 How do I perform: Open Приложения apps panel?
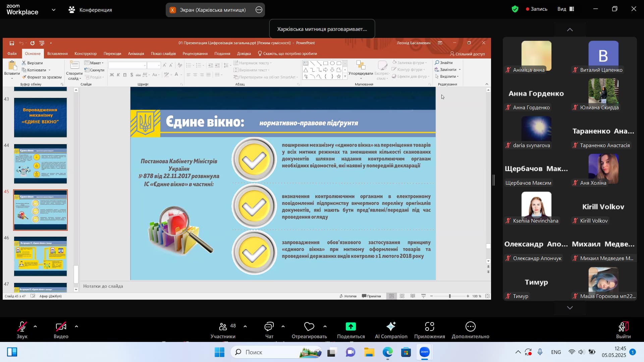[430, 330]
